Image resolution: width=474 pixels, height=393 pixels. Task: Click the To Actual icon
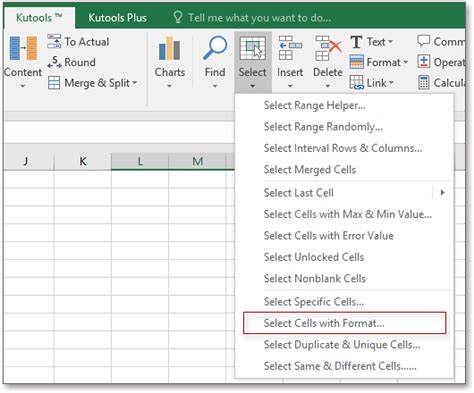click(54, 41)
